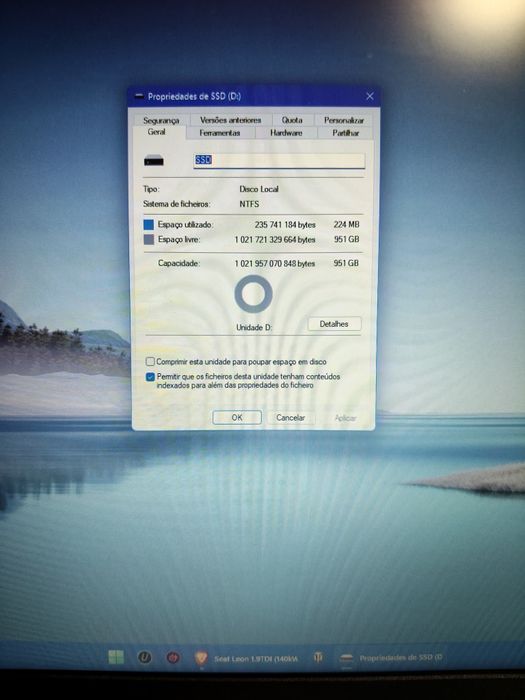Switch to the Brave window titled Seat Leon
The height and width of the screenshot is (700, 525).
pyautogui.click(x=246, y=658)
